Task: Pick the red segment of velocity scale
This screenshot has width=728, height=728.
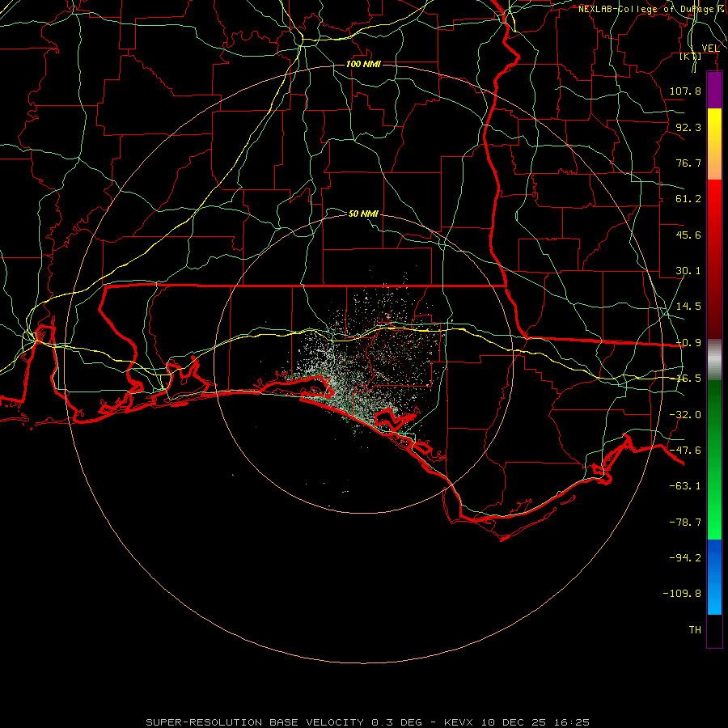Action: [714, 259]
